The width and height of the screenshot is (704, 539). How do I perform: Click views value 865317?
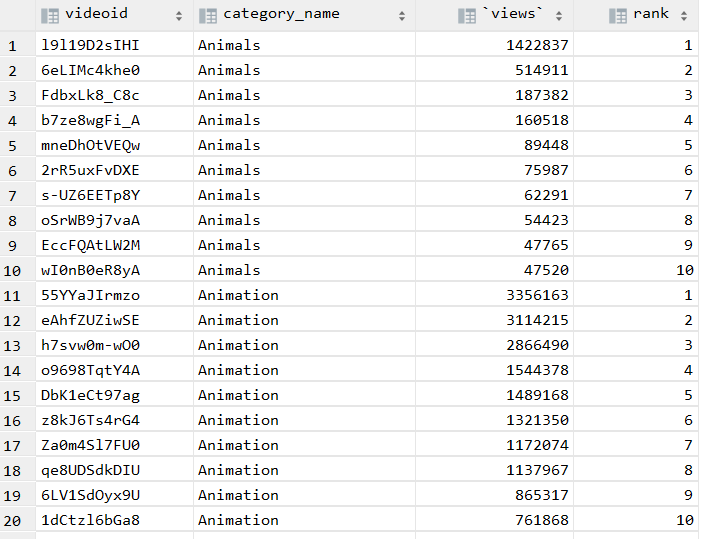(x=542, y=495)
